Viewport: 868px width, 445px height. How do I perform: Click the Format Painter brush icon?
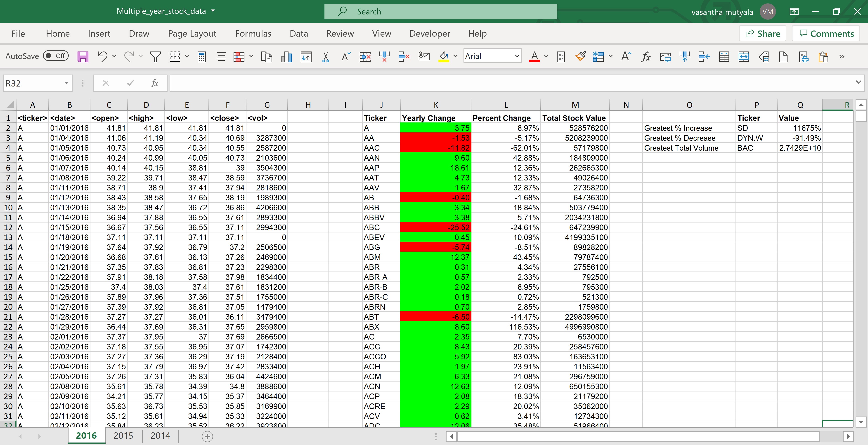click(x=581, y=56)
